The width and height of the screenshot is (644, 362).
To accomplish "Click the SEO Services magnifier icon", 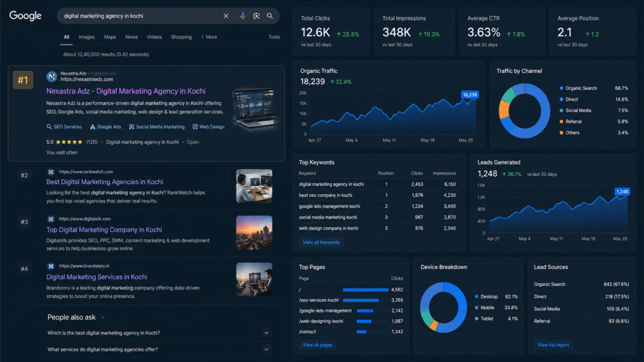I will coord(49,127).
